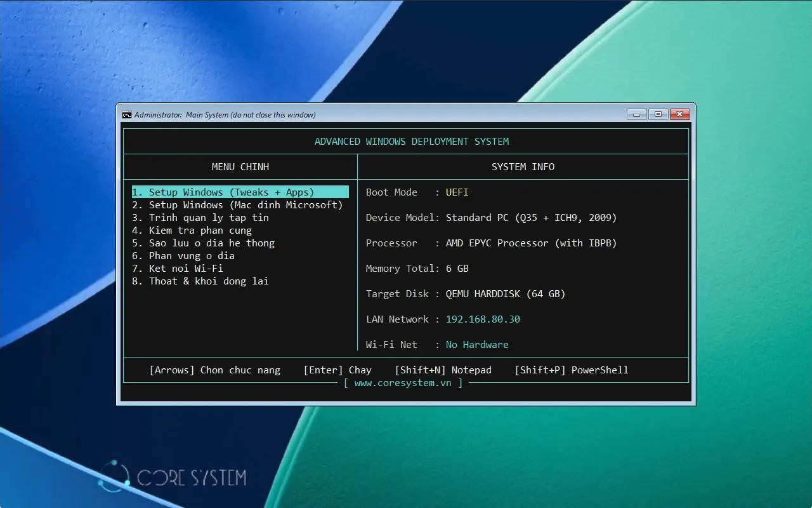Click the www.coresystem.vn link

(403, 383)
